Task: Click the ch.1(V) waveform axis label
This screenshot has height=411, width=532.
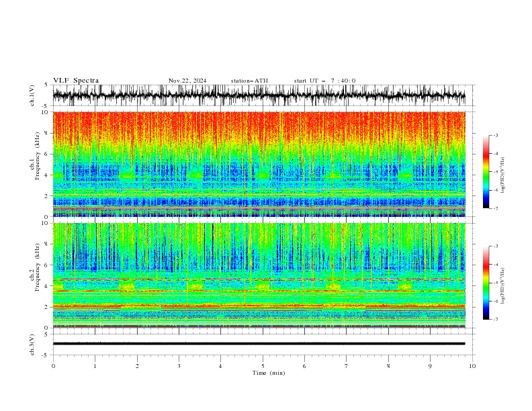Action: click(x=32, y=95)
